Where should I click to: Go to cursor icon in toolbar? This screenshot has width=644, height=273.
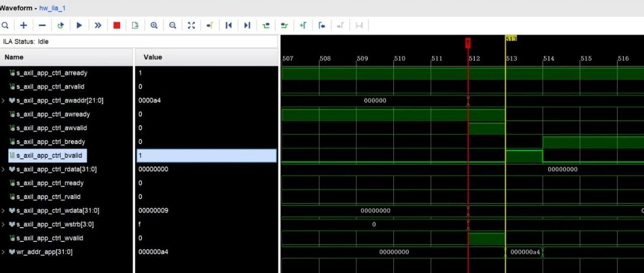[x=210, y=25]
